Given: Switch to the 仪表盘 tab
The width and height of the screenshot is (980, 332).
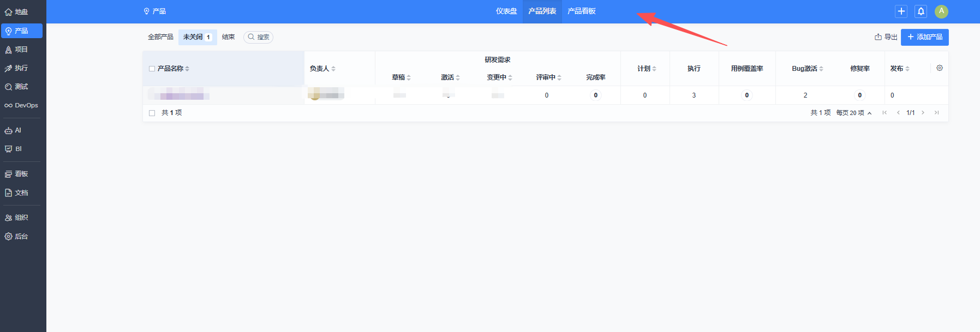Looking at the screenshot, I should tap(506, 11).
